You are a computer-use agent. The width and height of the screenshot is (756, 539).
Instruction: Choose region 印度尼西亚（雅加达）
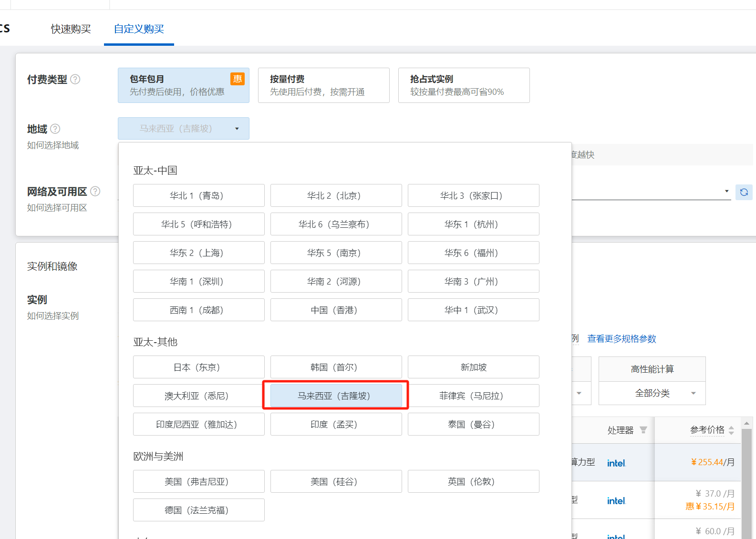point(199,424)
